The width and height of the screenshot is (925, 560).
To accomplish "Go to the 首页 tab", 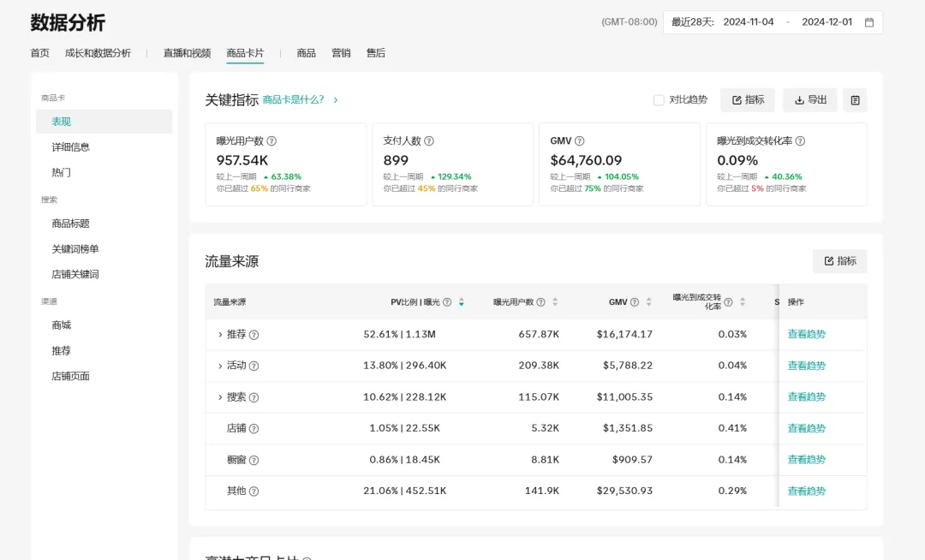I will tap(40, 53).
